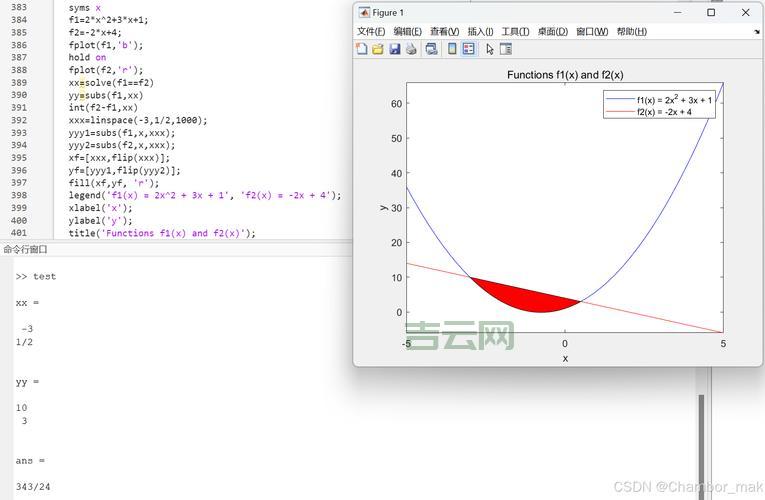Click the MATLAB logo in Figure 1 title bar
The height and width of the screenshot is (500, 765).
[x=364, y=13]
